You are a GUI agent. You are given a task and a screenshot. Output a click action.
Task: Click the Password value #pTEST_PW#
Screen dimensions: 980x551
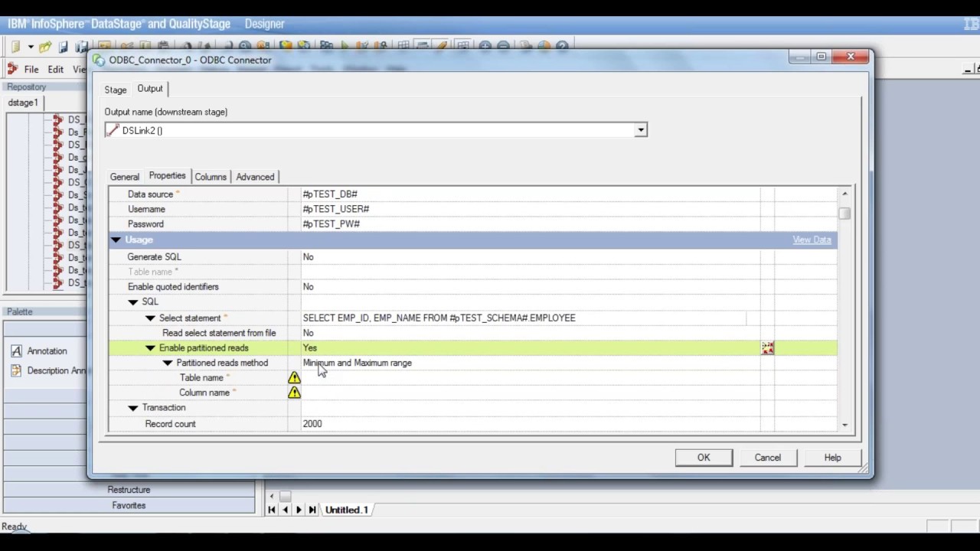pyautogui.click(x=331, y=224)
